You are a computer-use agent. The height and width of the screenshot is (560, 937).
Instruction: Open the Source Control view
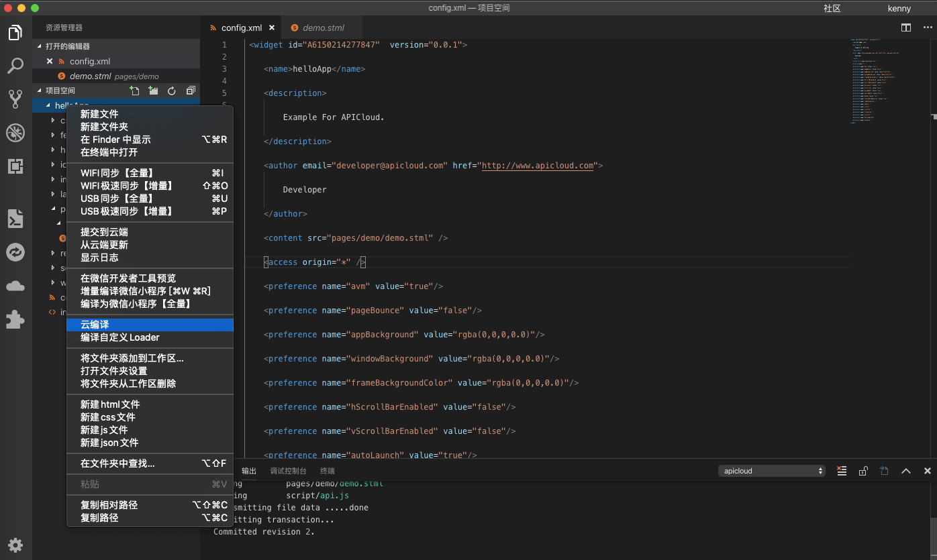pyautogui.click(x=15, y=99)
